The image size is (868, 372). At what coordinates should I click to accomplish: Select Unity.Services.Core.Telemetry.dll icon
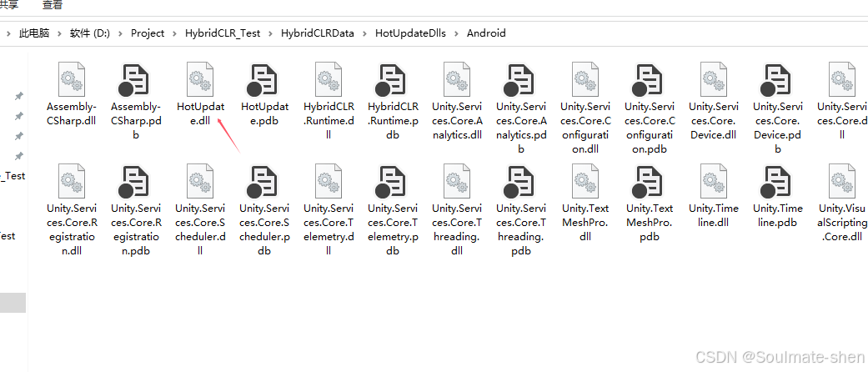[x=329, y=181]
